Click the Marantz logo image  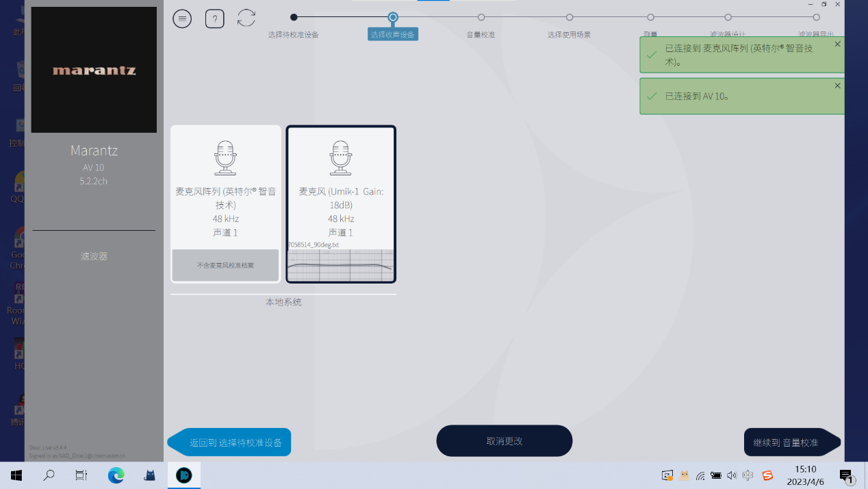click(94, 70)
